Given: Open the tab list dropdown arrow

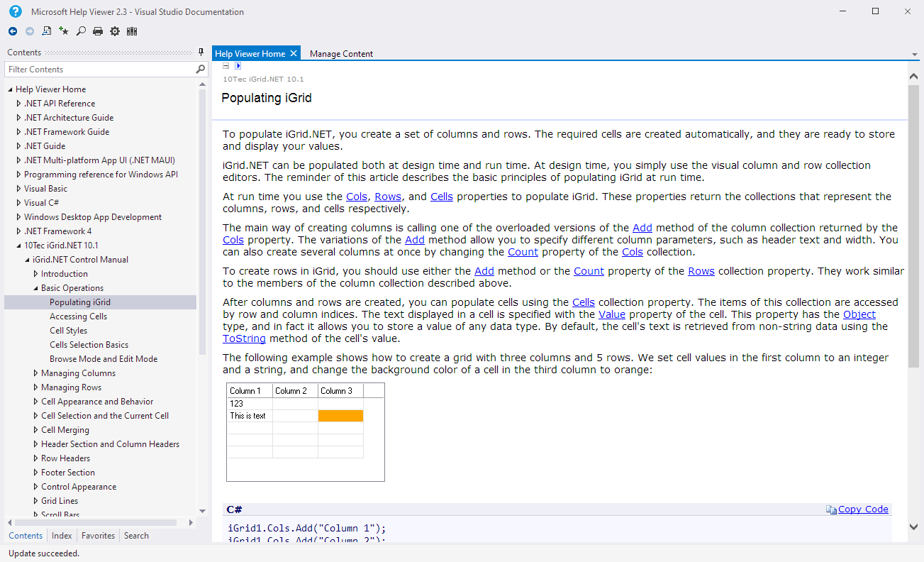Looking at the screenshot, I should point(915,55).
